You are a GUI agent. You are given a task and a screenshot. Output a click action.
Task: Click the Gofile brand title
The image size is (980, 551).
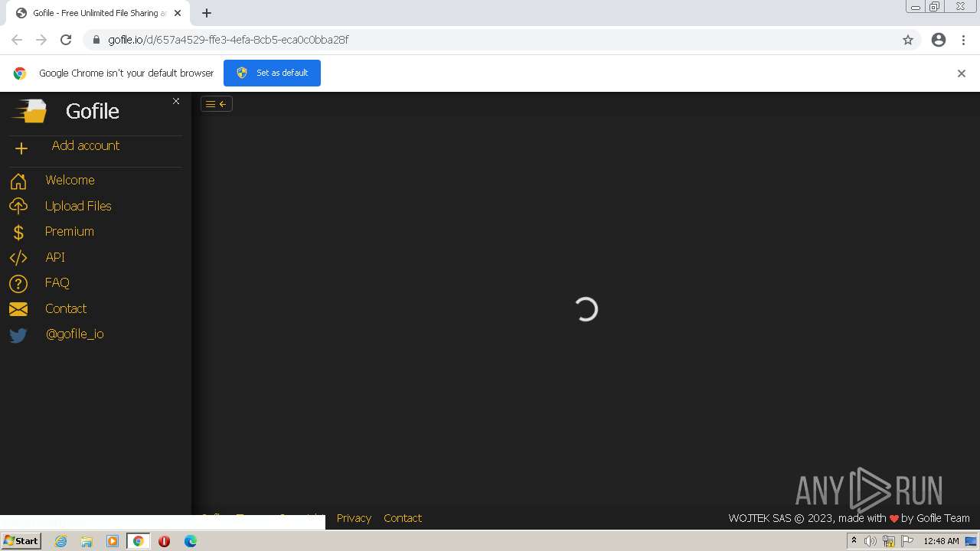pyautogui.click(x=93, y=111)
